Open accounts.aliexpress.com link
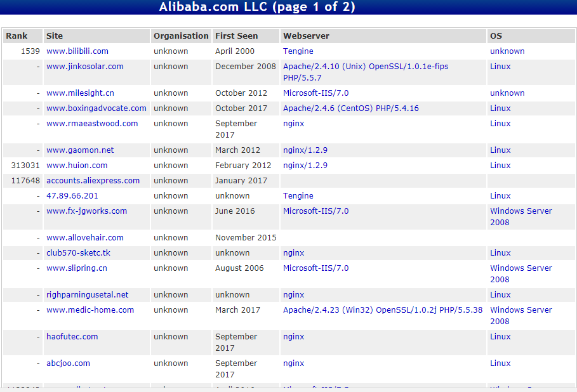 pos(93,181)
